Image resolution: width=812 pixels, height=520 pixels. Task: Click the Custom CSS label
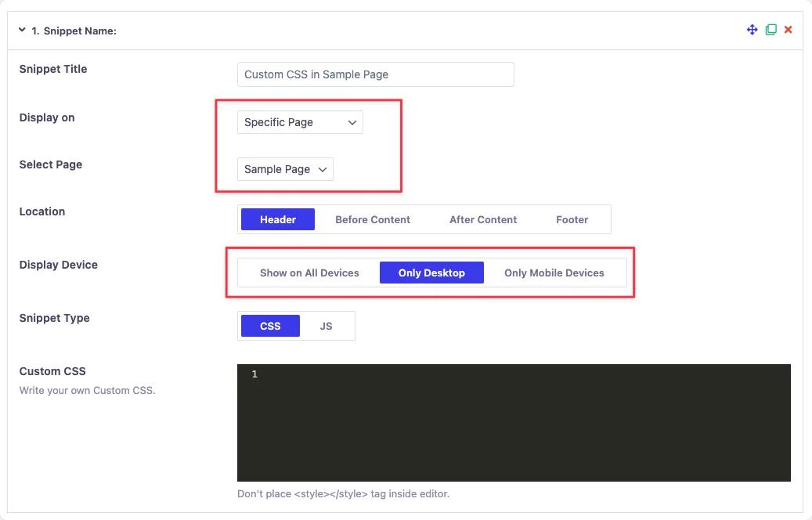pos(52,371)
